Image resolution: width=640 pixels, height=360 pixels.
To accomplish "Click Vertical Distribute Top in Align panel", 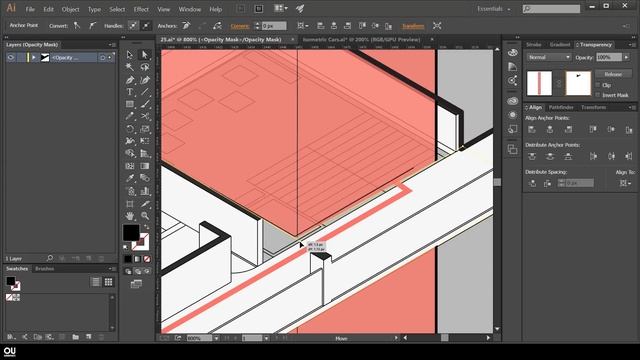I will coord(531,156).
